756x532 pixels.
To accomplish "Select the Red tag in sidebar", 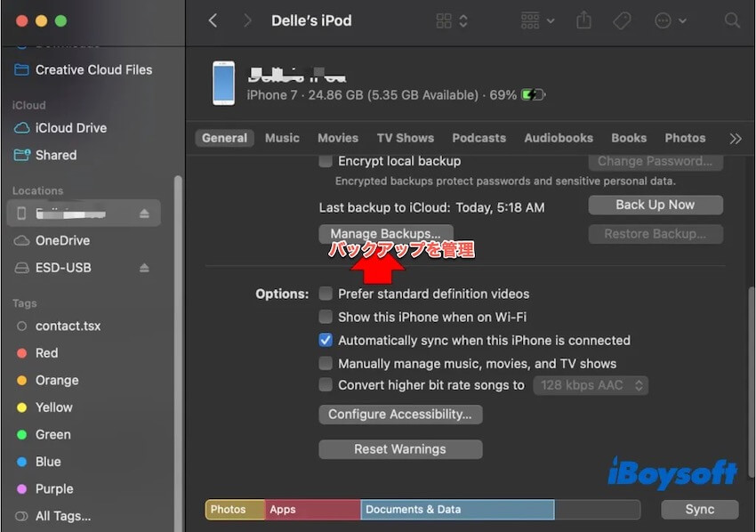I will (x=46, y=353).
